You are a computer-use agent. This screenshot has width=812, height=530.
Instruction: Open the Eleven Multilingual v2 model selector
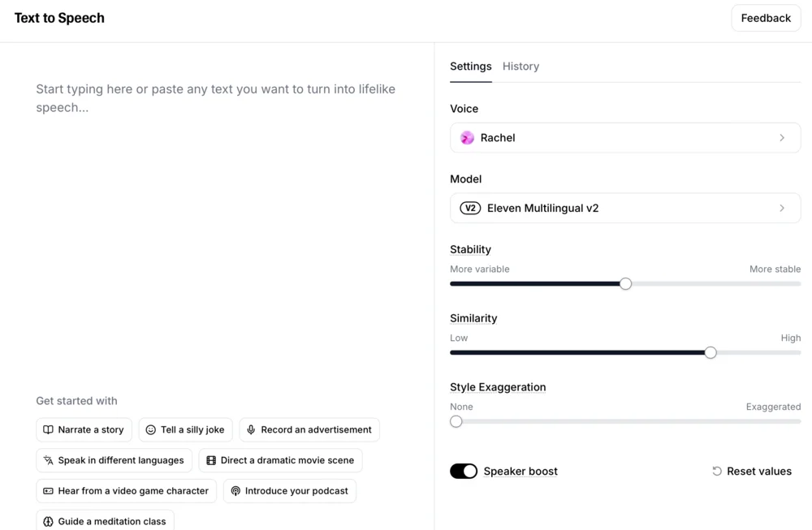[x=625, y=209]
